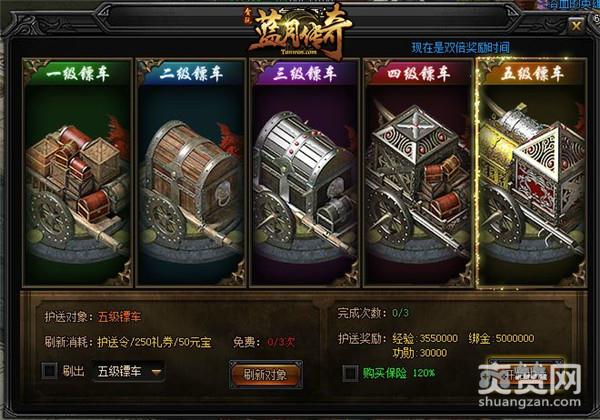Click the start escort button at bottom right
600x420 pixels.
click(x=525, y=373)
